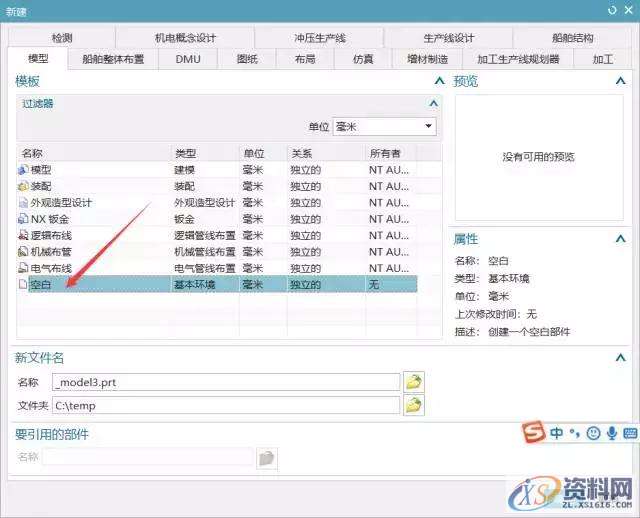Click the smiley emoji icon in the IME bar
Viewport: 640px width, 518px height.
tap(593, 433)
